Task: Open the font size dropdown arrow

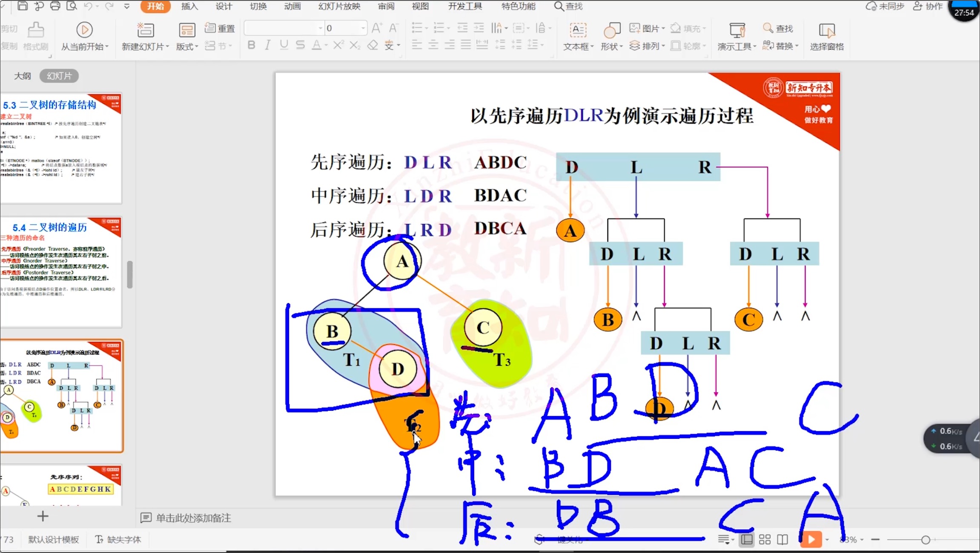Action: click(x=363, y=28)
